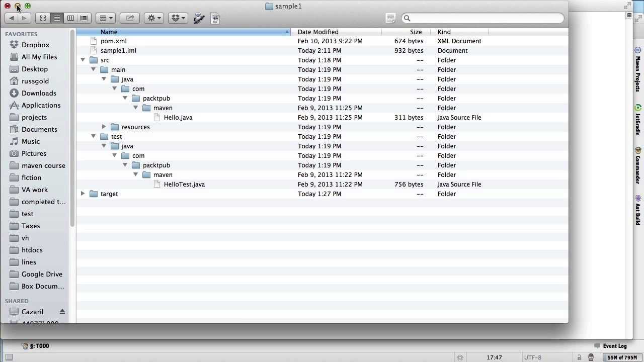Click the Hector inspector icon

591,357
